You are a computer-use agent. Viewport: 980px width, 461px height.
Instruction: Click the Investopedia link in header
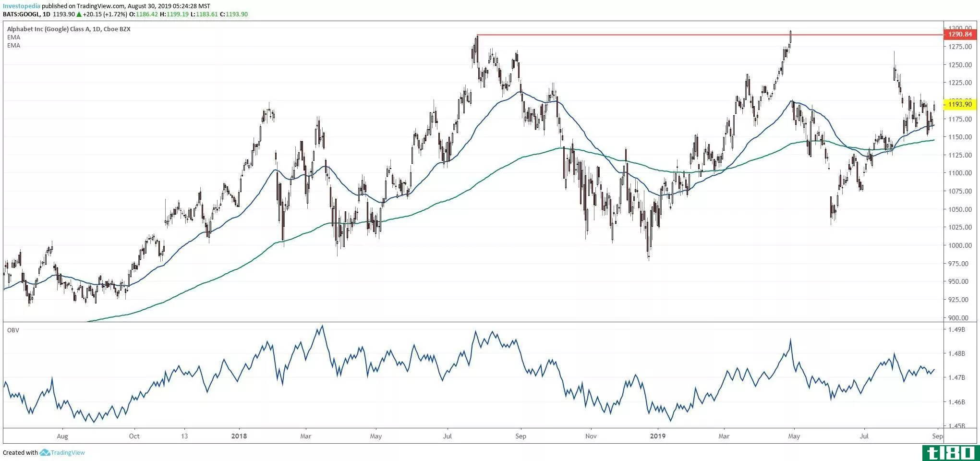[22, 6]
